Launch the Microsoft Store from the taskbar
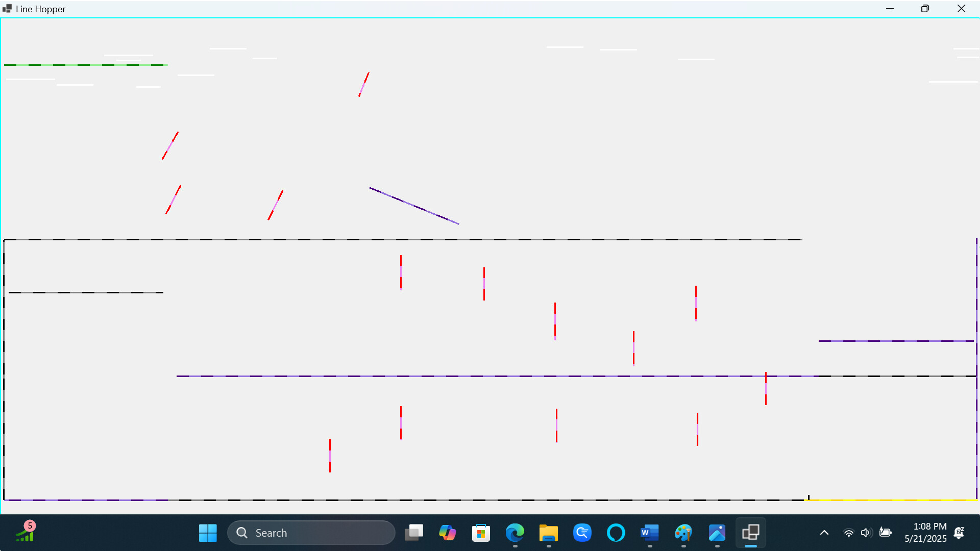The width and height of the screenshot is (980, 551). (481, 532)
